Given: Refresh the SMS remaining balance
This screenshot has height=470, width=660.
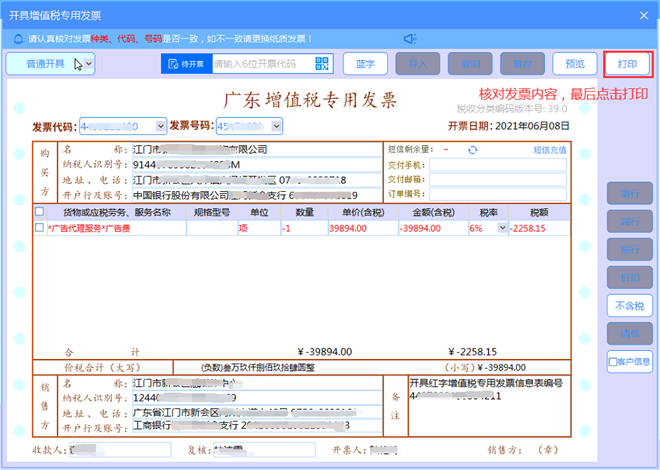Looking at the screenshot, I should (x=472, y=150).
